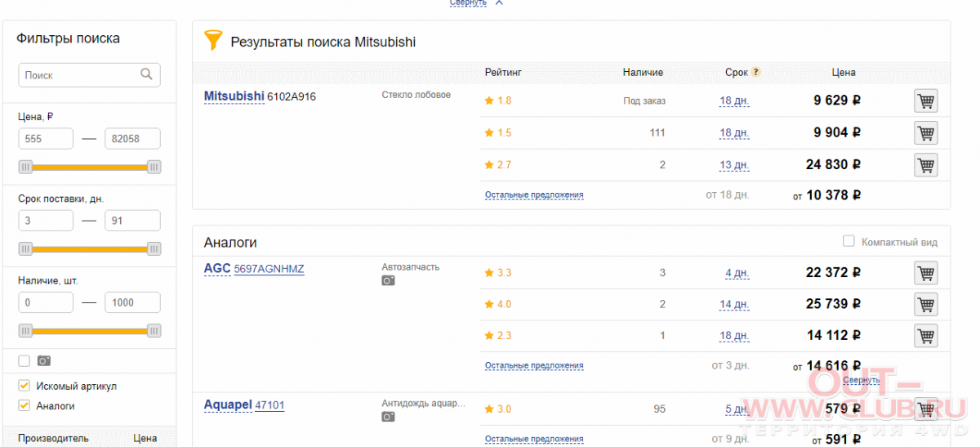Toggle the photo-only checkbox
The height and width of the screenshot is (447, 980).
click(24, 360)
